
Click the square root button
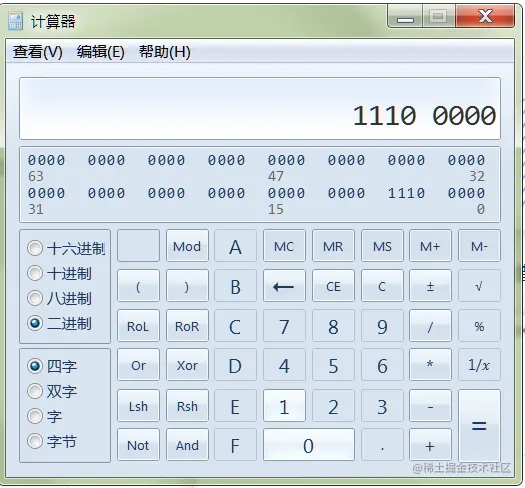(479, 286)
